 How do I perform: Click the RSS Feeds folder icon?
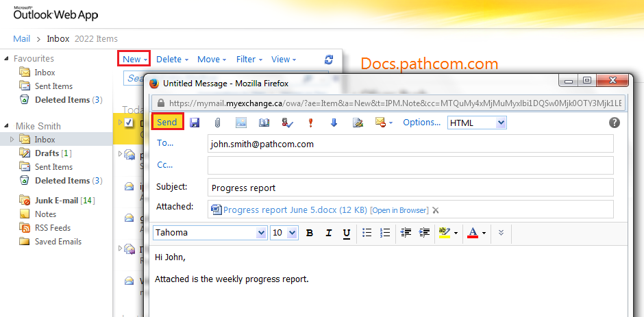(25, 228)
